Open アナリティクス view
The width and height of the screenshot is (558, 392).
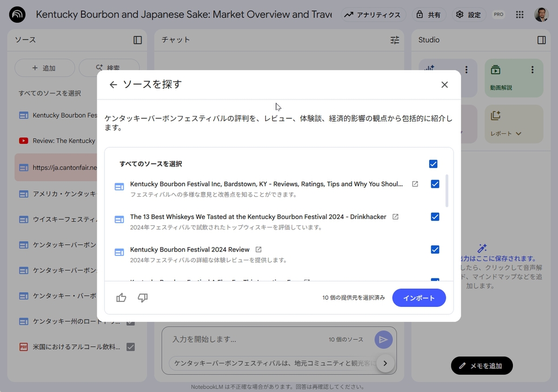373,14
